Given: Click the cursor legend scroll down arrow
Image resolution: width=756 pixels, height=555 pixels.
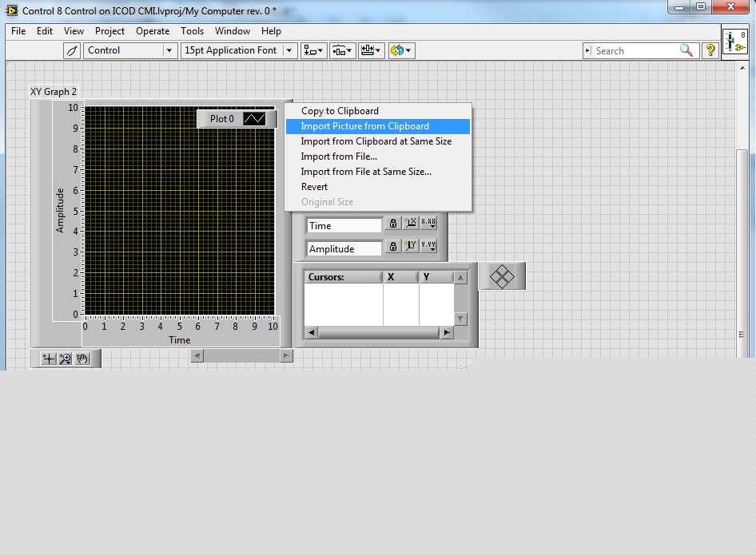Looking at the screenshot, I should point(461,319).
